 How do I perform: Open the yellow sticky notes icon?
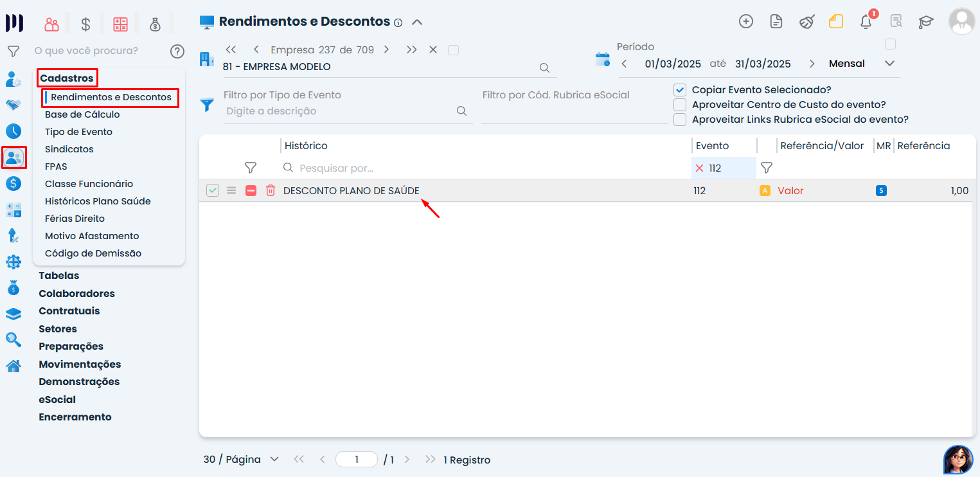tap(836, 21)
